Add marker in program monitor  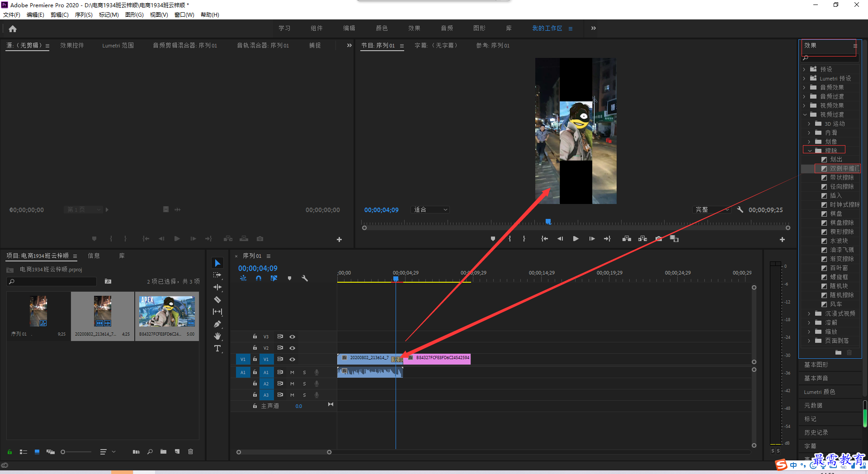coord(493,239)
